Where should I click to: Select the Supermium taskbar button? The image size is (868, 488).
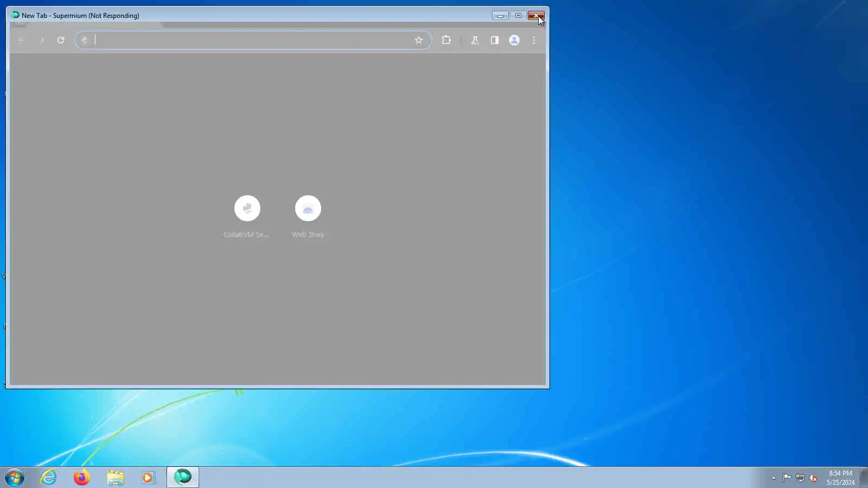point(183,477)
